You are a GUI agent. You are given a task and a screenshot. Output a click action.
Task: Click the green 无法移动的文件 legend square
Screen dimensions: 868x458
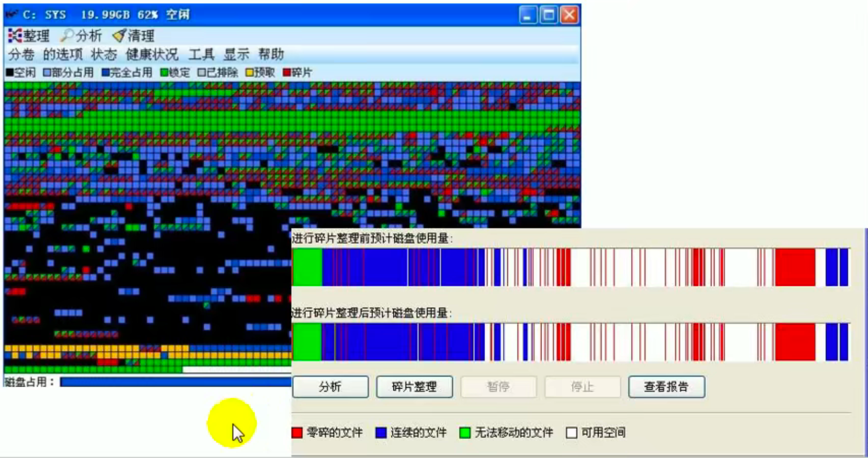coord(465,433)
